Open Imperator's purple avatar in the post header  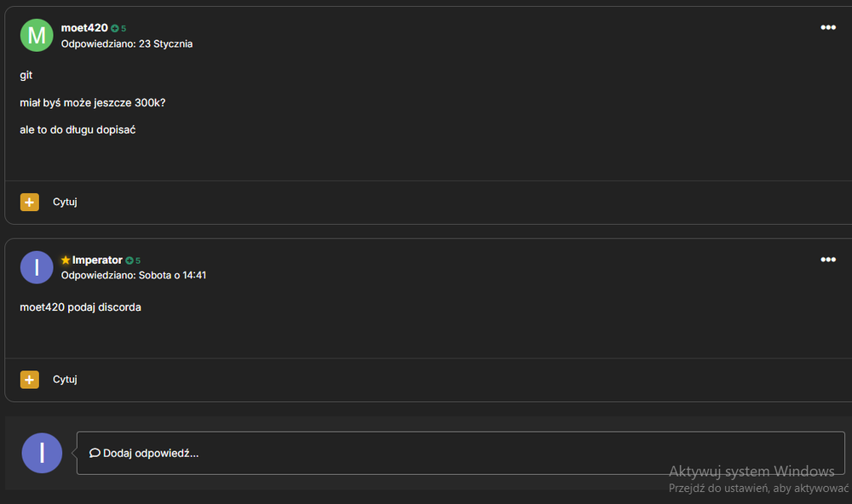37,267
